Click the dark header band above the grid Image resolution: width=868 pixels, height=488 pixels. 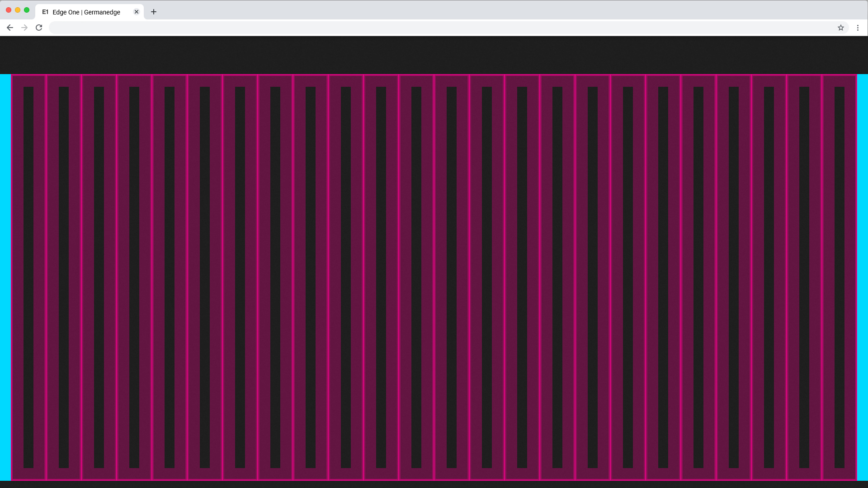434,55
